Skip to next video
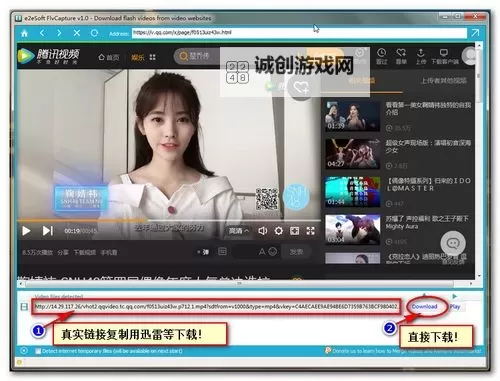 [x=47, y=231]
